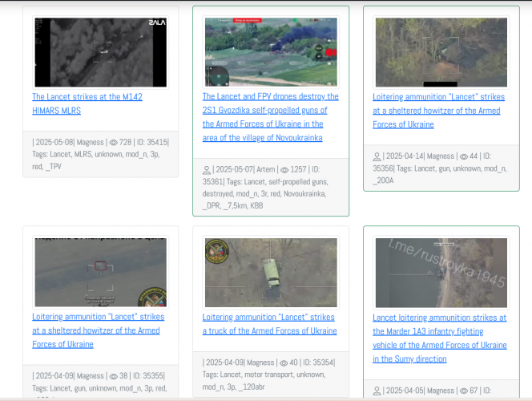The width and height of the screenshot is (532, 401).
Task: Click view-count eye icon showing 38
Action: coord(113,376)
